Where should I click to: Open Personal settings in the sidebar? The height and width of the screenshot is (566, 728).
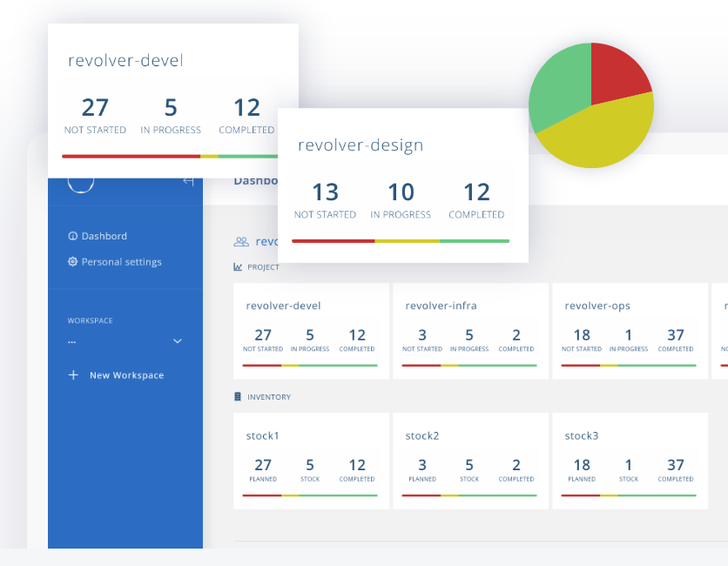coord(121,262)
